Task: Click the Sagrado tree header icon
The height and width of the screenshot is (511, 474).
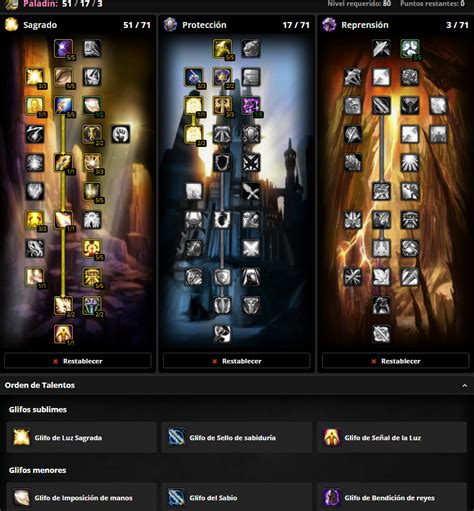Action: click(x=11, y=25)
